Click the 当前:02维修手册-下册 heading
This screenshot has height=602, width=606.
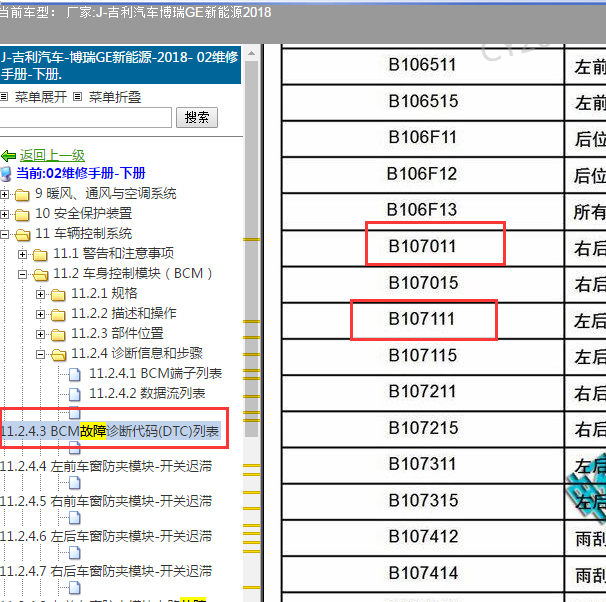click(81, 173)
